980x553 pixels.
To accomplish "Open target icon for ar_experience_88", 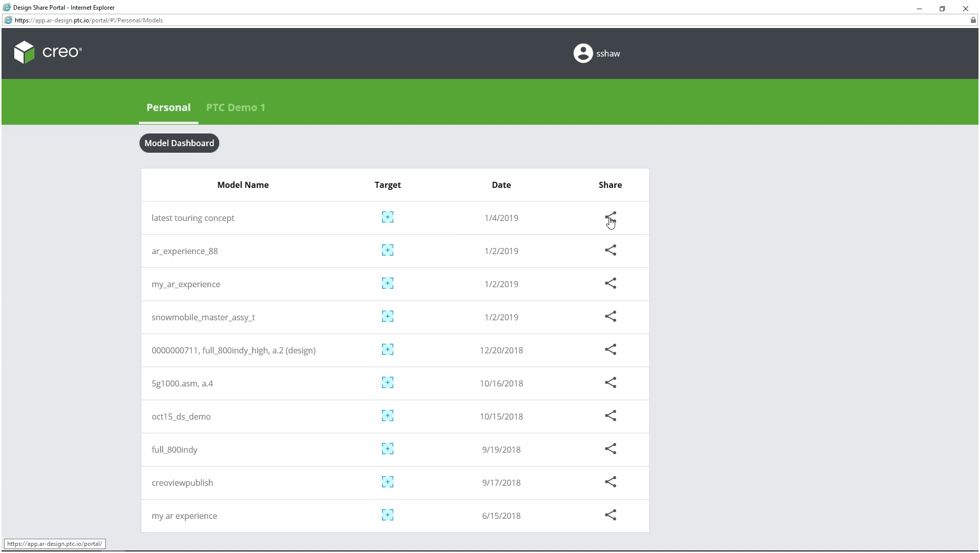I will [x=387, y=251].
